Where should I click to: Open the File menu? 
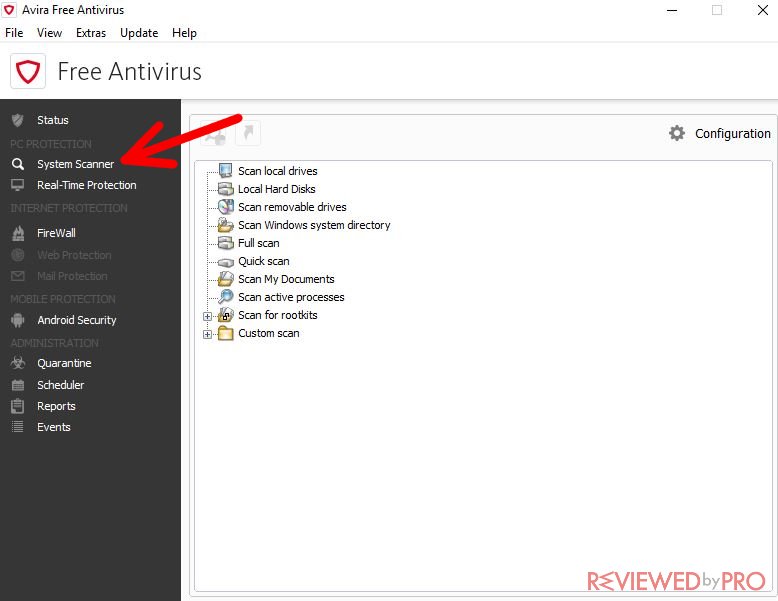(14, 33)
